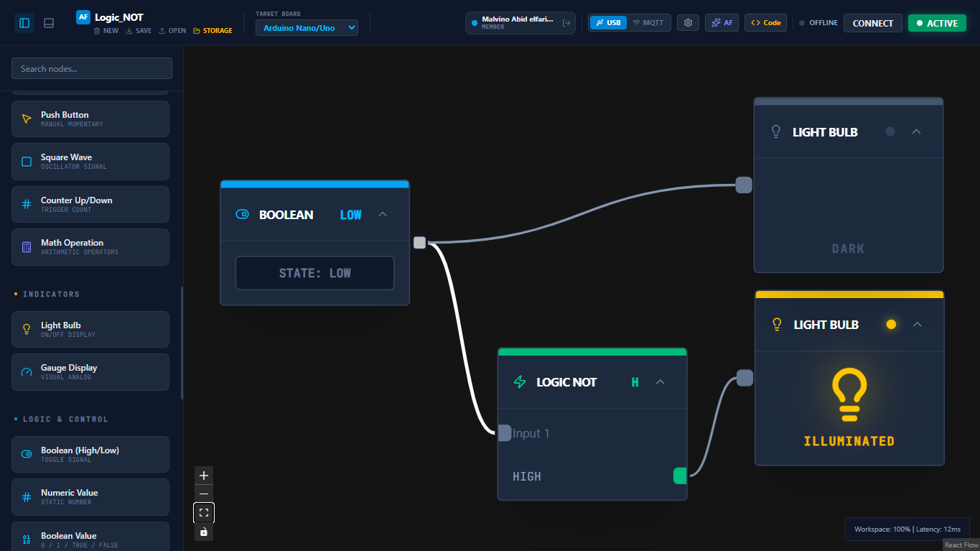Zoom out the canvas with minus

tap(204, 494)
